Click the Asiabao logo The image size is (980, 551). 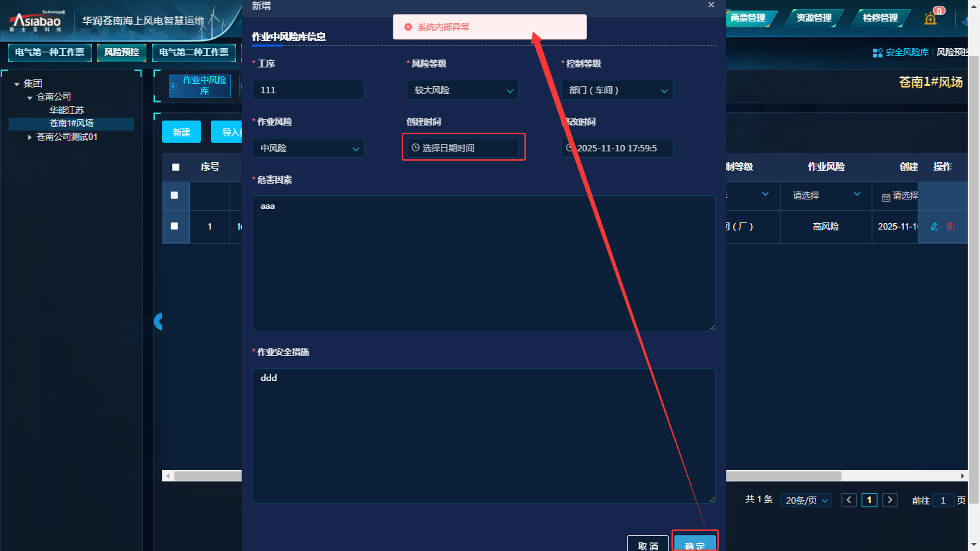(x=36, y=21)
